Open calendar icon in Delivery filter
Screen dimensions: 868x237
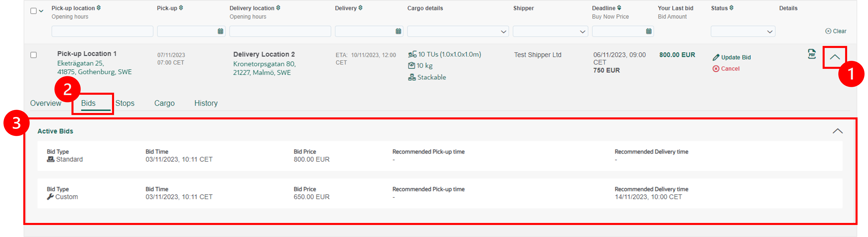click(x=398, y=31)
